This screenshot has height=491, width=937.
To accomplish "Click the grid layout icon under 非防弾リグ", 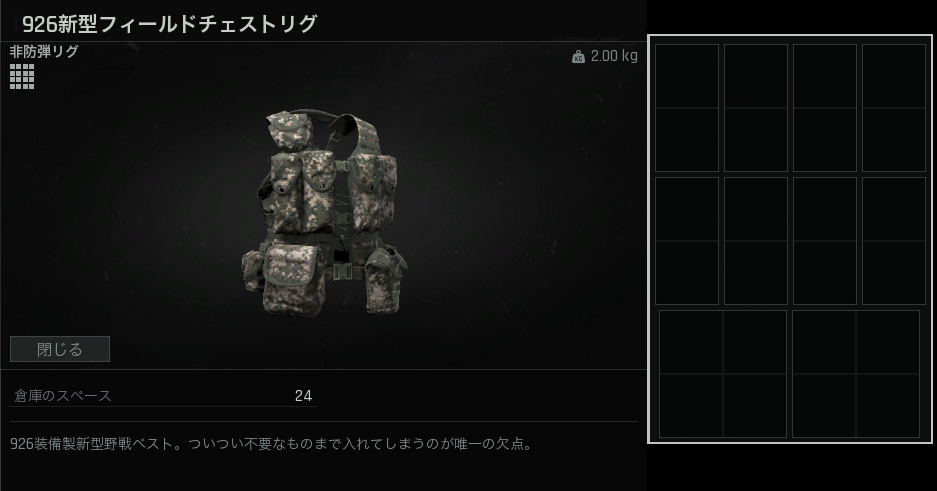I will [x=22, y=76].
